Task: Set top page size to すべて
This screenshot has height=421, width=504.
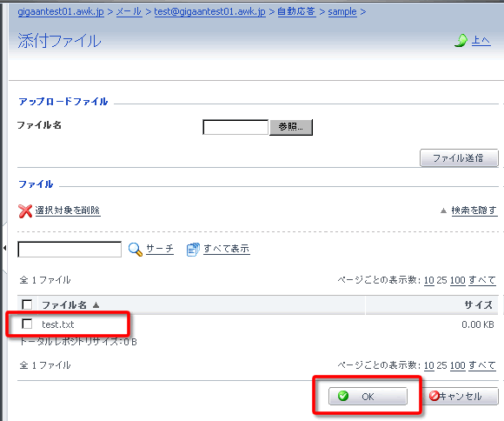Action: point(482,280)
